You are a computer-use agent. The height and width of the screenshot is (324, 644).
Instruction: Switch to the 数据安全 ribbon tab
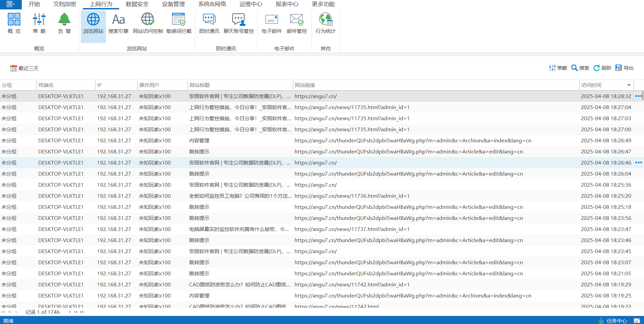pos(137,4)
